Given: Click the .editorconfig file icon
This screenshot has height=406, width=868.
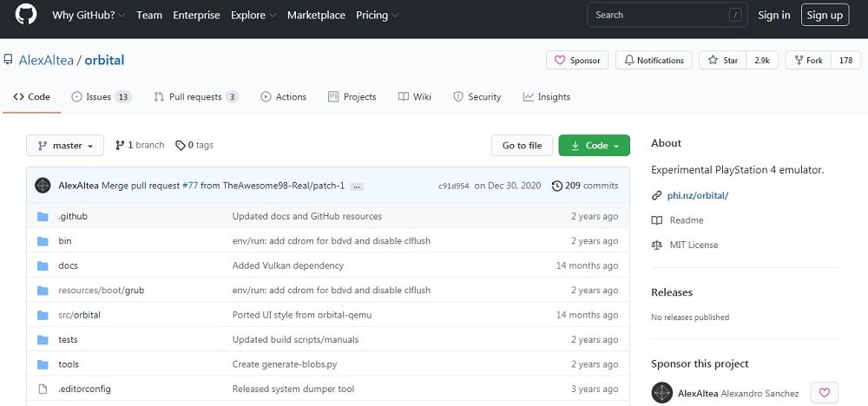Looking at the screenshot, I should click(x=43, y=389).
